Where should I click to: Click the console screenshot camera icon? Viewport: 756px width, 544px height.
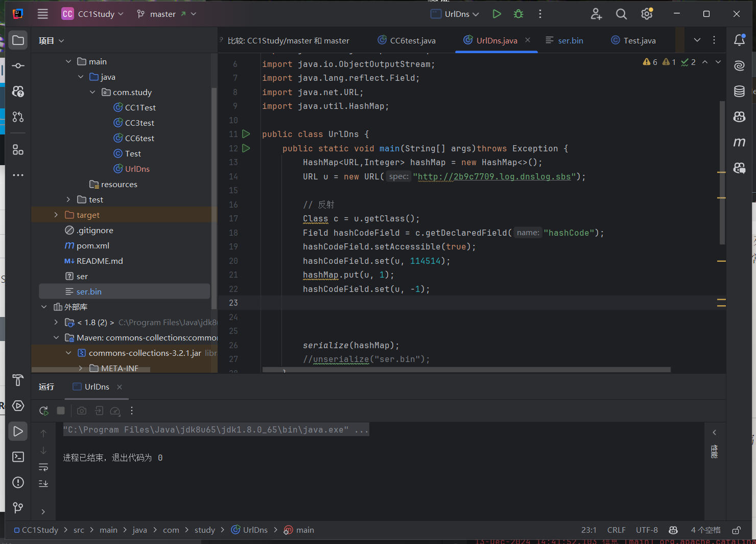coord(82,411)
